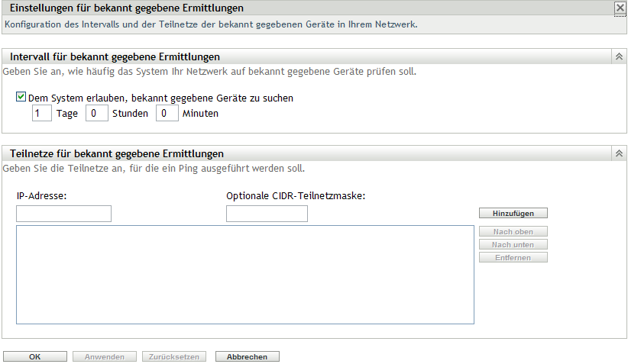Click the Nach unten button
628x364 pixels.
point(513,245)
